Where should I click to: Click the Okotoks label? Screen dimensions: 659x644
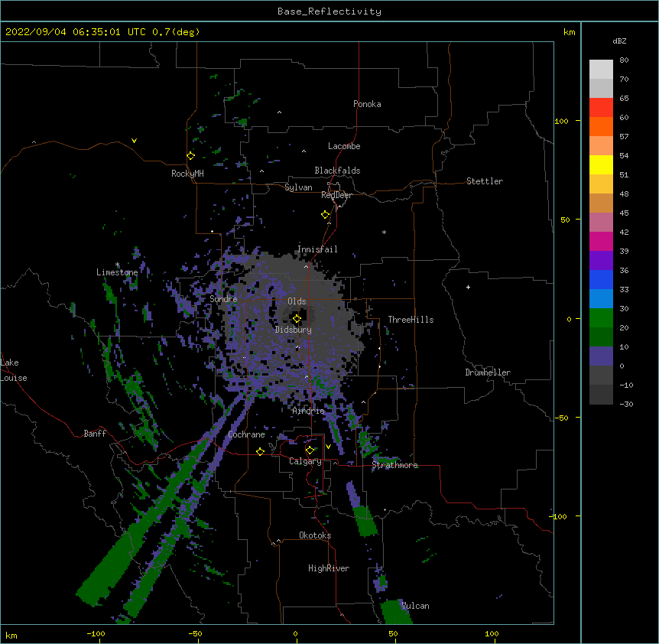315,535
